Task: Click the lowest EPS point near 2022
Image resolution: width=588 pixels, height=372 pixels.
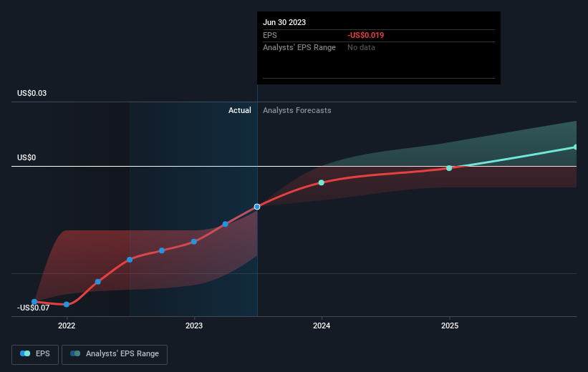Action: pyautogui.click(x=67, y=305)
